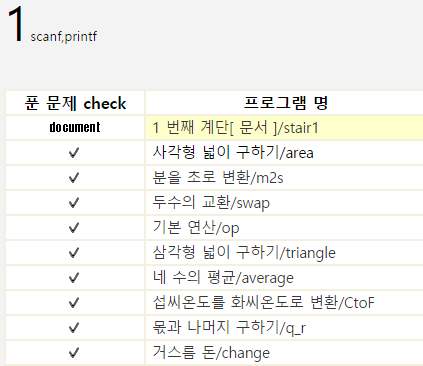Screen dimensions: 423x366
Task: Click the check mark for average row
Action: pyautogui.click(x=74, y=278)
